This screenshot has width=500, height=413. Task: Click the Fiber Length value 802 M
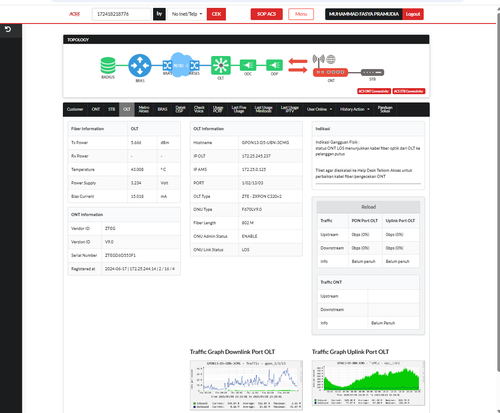click(x=248, y=223)
